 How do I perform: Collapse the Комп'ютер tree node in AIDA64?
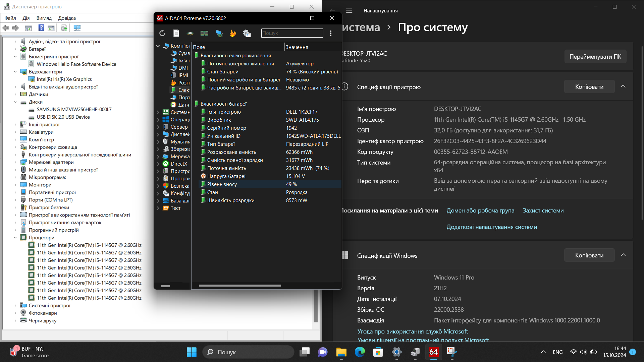point(158,46)
